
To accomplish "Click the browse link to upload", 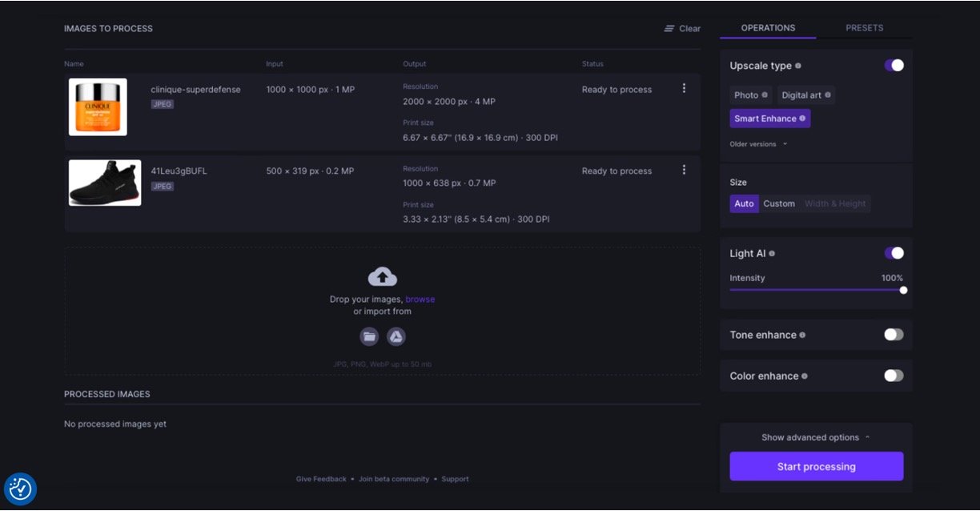I will click(x=420, y=300).
